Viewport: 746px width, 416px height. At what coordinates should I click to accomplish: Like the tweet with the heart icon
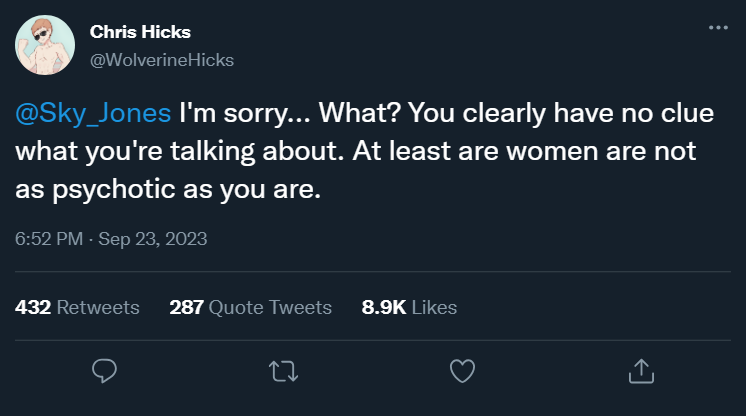click(461, 372)
